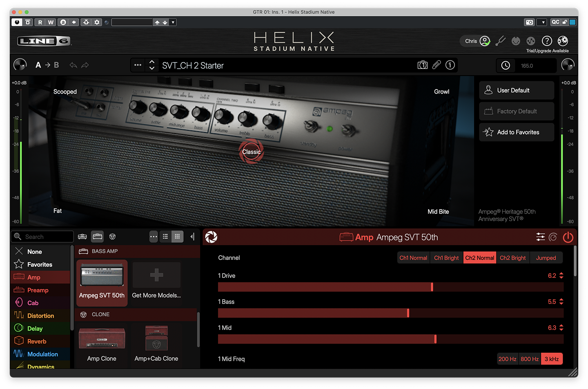Open the Reverb category
Viewport: 588px width, 389px height.
pos(40,341)
